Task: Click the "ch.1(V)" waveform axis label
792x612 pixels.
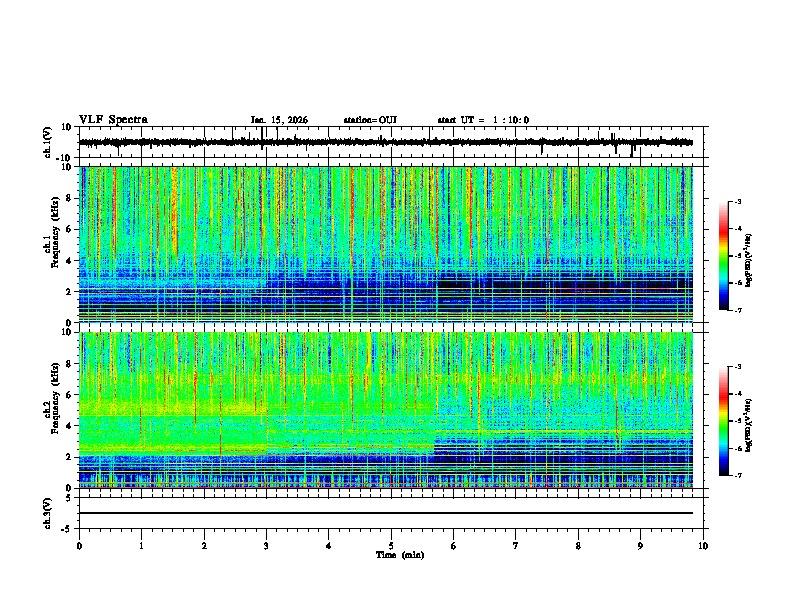Action: pos(47,142)
